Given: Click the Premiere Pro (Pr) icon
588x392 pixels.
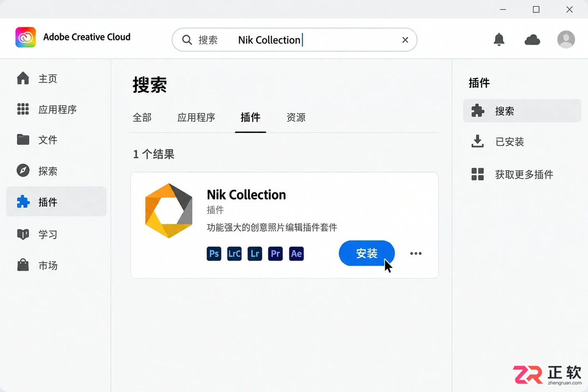Looking at the screenshot, I should coord(276,254).
